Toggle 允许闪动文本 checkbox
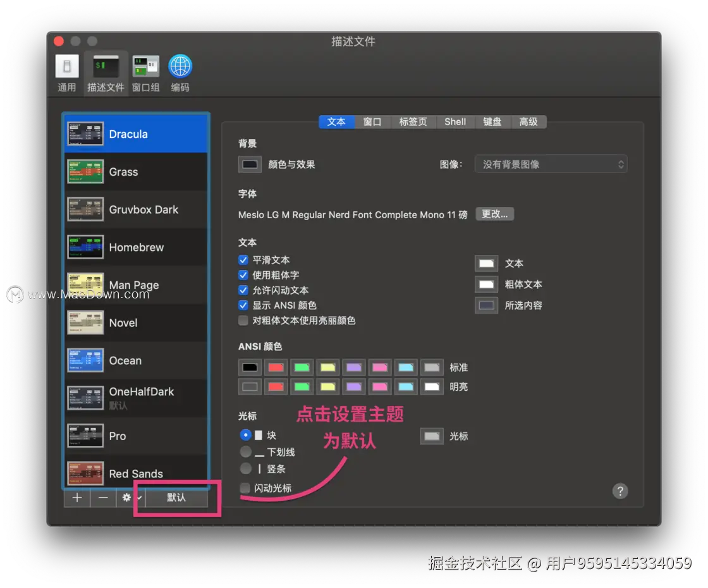The width and height of the screenshot is (708, 588). [243, 290]
